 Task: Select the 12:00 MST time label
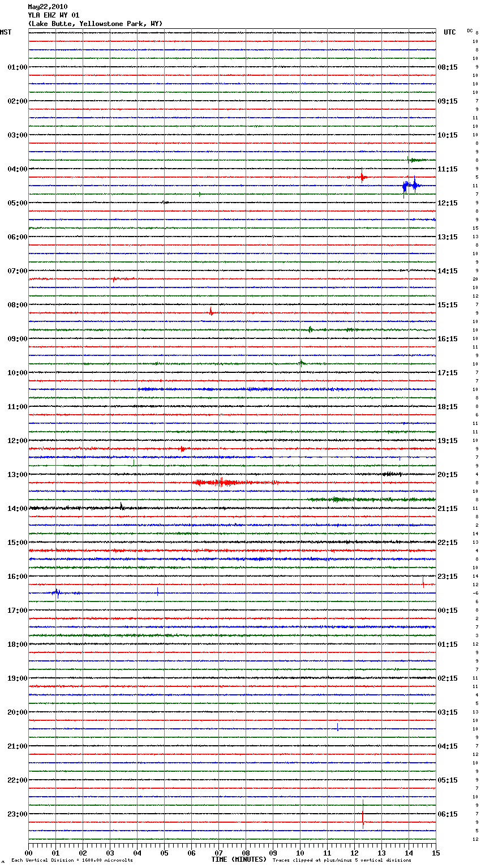click(18, 441)
